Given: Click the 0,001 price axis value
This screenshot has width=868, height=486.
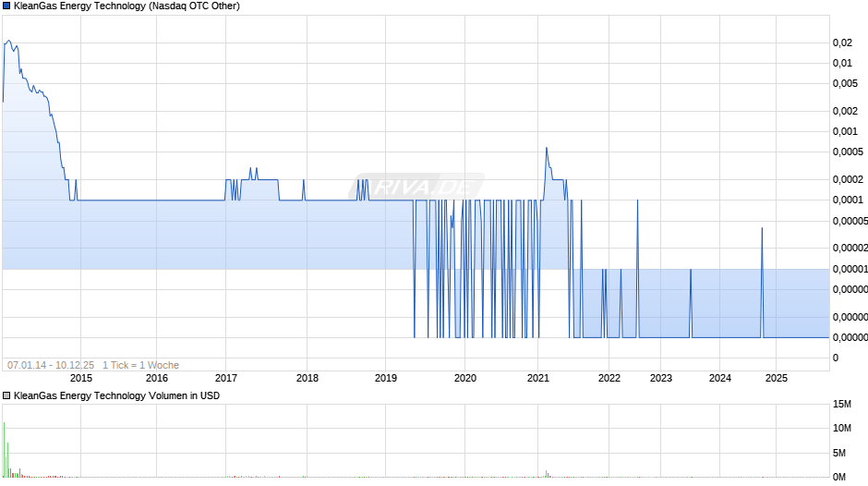Looking at the screenshot, I should point(845,131).
